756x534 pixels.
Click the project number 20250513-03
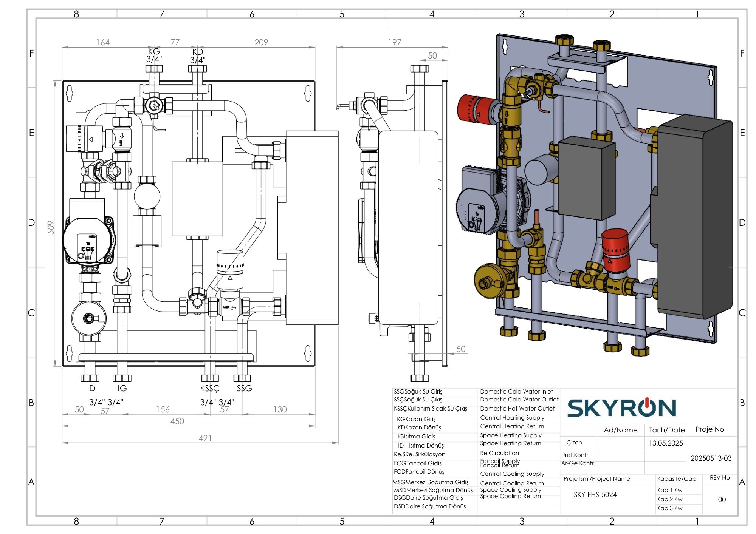(711, 458)
